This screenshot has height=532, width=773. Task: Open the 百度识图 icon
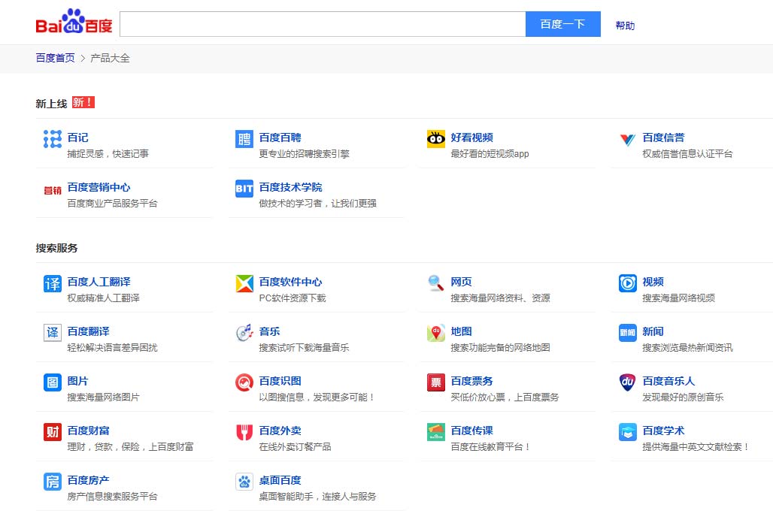pyautogui.click(x=244, y=382)
